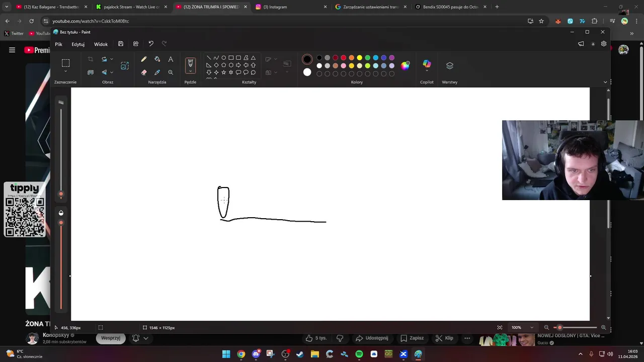Screen dimensions: 644x362
Task: Activate the Text tool
Action: (x=171, y=59)
